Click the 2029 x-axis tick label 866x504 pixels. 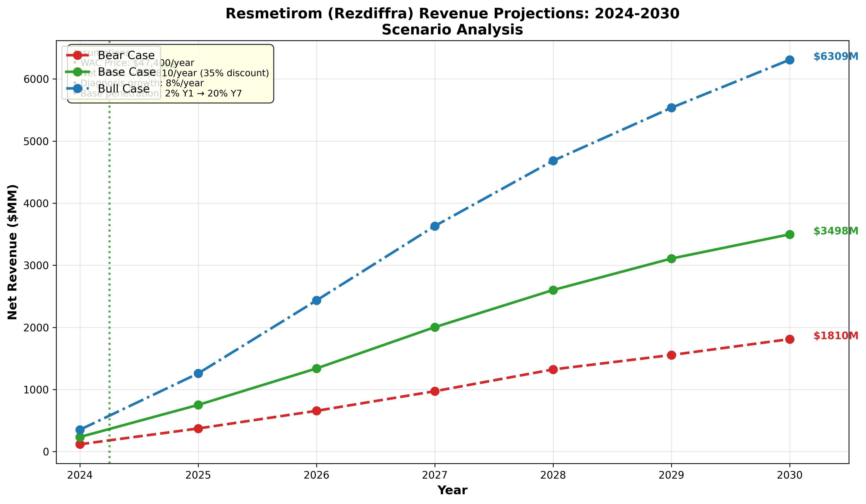671,475
